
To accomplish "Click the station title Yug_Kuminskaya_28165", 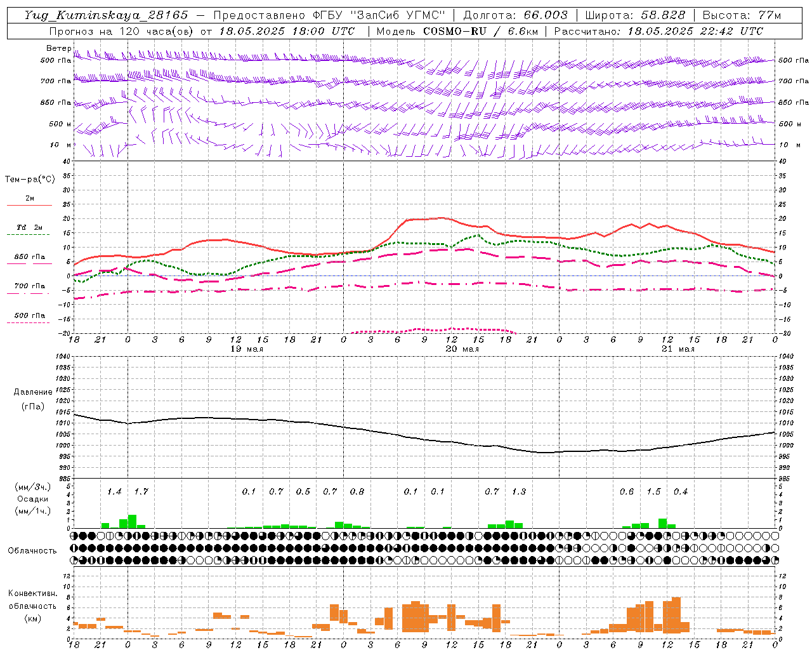I will (x=107, y=15).
